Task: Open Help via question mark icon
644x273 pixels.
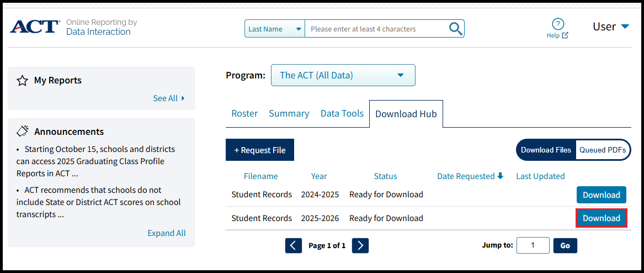Action: [x=558, y=24]
